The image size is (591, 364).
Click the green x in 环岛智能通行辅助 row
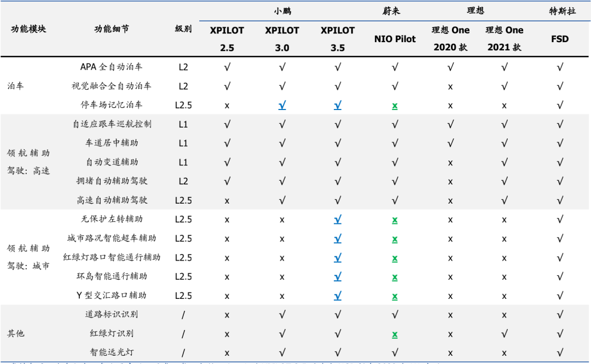click(395, 278)
